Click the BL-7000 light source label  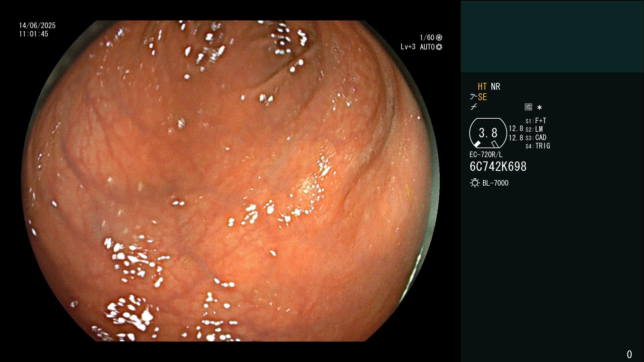click(x=495, y=183)
